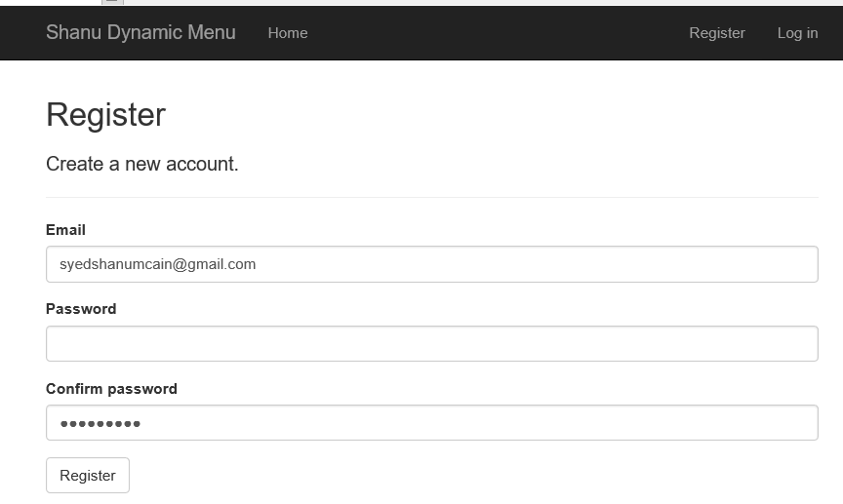Click the 'Create a new account.' subtitle
843x504 pixels.
click(141, 164)
